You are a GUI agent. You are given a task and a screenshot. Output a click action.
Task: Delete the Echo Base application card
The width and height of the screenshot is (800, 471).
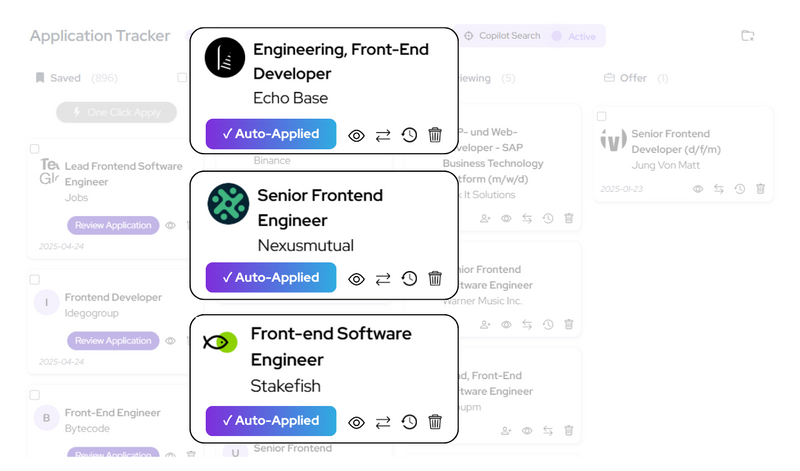[x=435, y=135]
